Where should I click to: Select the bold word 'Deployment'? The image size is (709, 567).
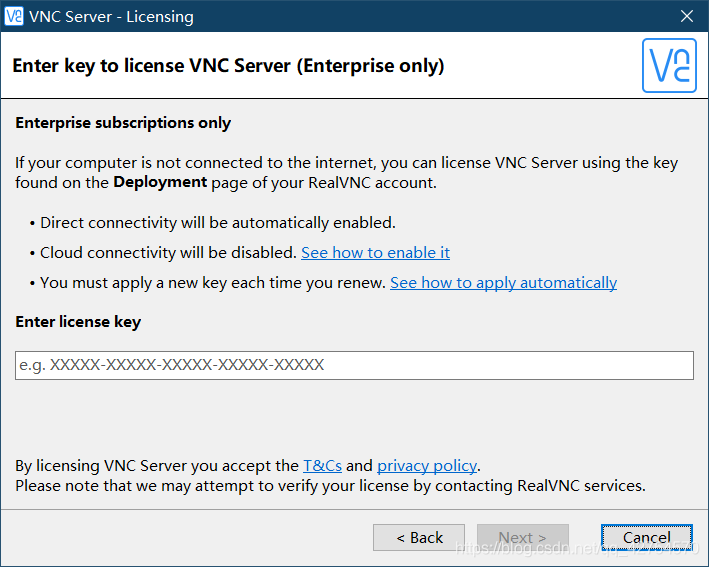[160, 182]
